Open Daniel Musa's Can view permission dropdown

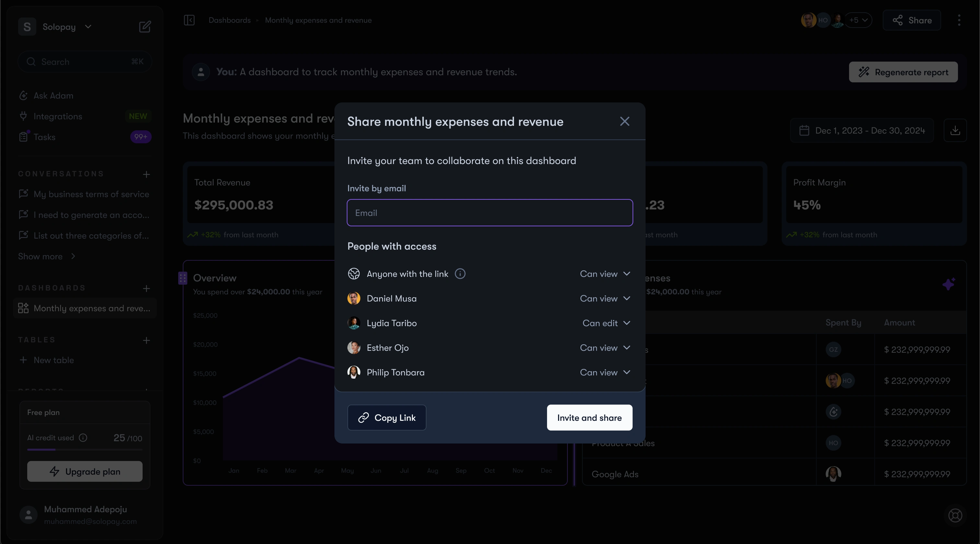pyautogui.click(x=605, y=299)
